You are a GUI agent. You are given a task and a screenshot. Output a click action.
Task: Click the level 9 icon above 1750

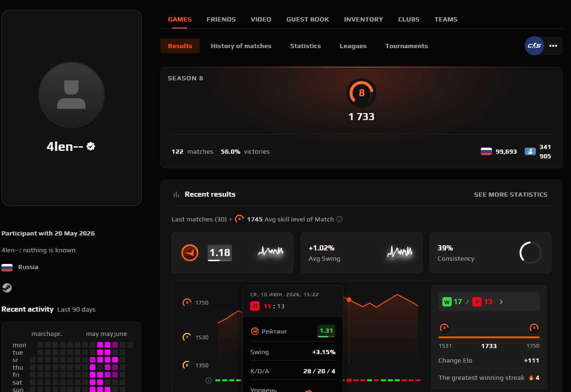pyautogui.click(x=534, y=328)
